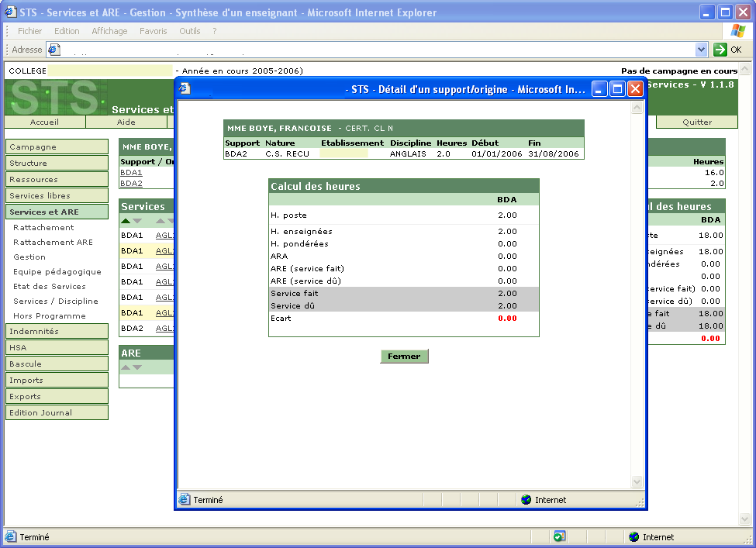Image resolution: width=756 pixels, height=548 pixels.
Task: Open the Equipe pédagogique link
Action: point(57,272)
